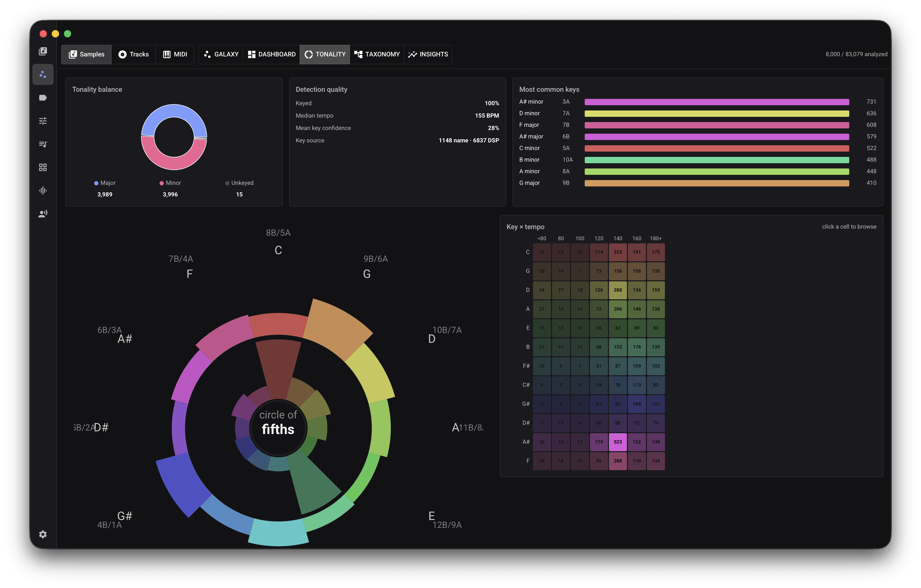Viewport: 921px width, 588px height.
Task: Open settings gear in sidebar
Action: [43, 534]
